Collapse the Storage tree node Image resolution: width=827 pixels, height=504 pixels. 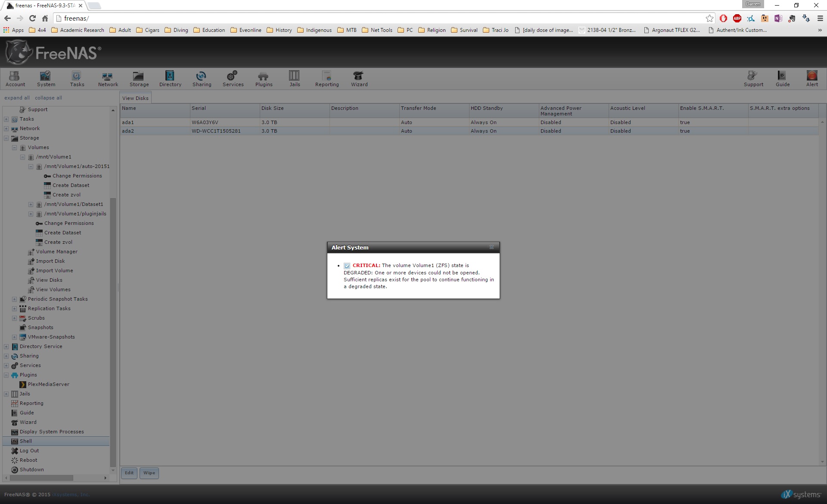tap(6, 138)
